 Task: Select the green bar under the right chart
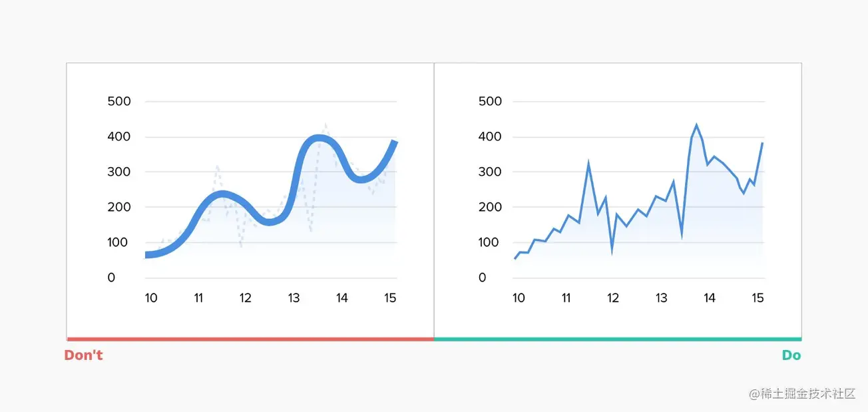(618, 339)
